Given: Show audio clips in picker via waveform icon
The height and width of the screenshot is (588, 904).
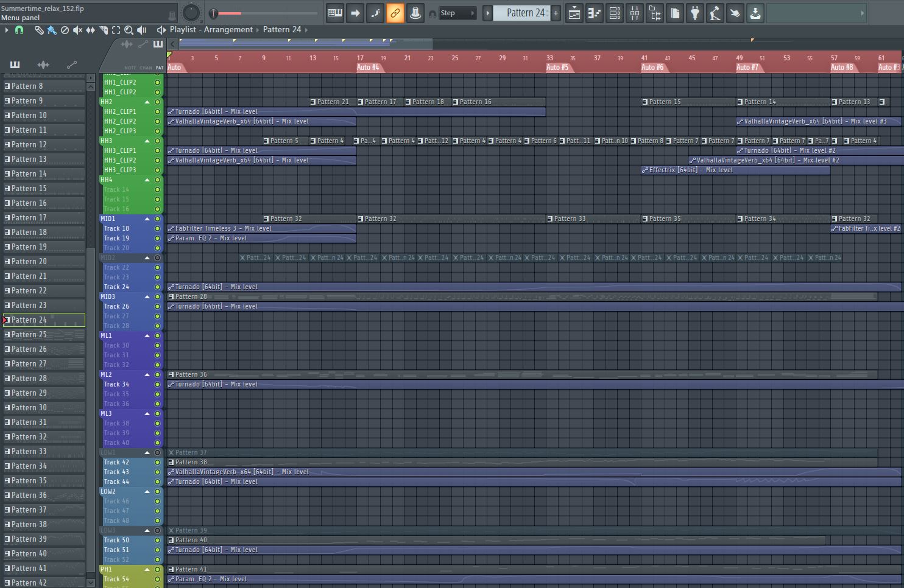Looking at the screenshot, I should click(43, 65).
